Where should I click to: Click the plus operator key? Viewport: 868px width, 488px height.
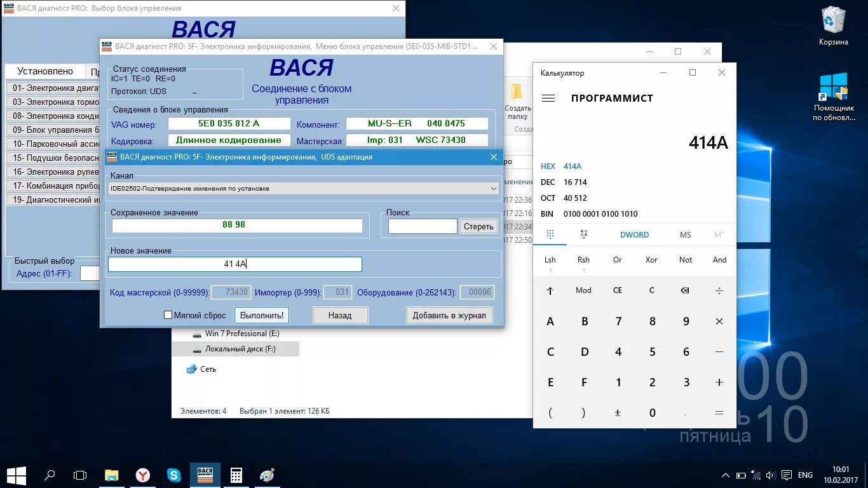pyautogui.click(x=719, y=383)
